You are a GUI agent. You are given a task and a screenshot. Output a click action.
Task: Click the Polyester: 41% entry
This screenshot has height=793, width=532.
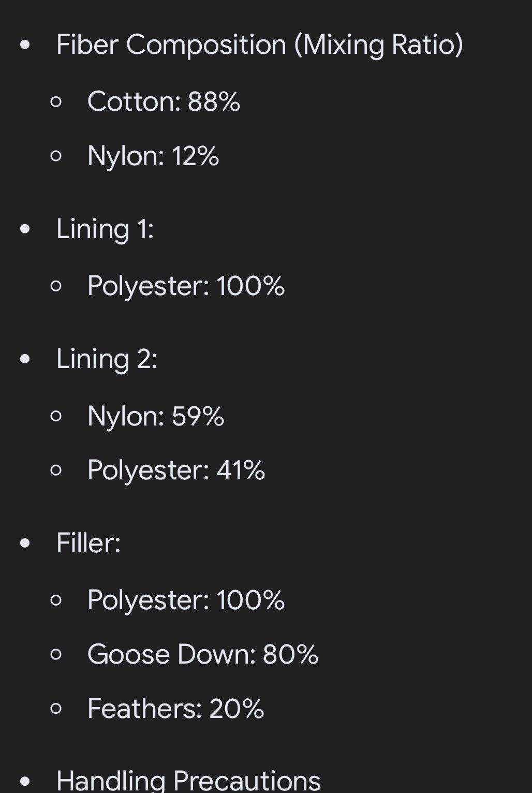176,471
